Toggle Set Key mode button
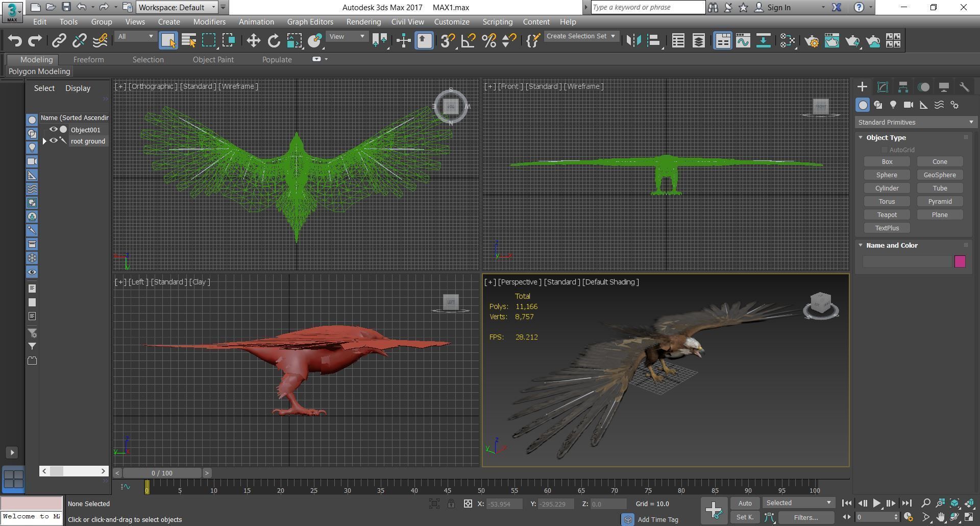 [x=745, y=517]
